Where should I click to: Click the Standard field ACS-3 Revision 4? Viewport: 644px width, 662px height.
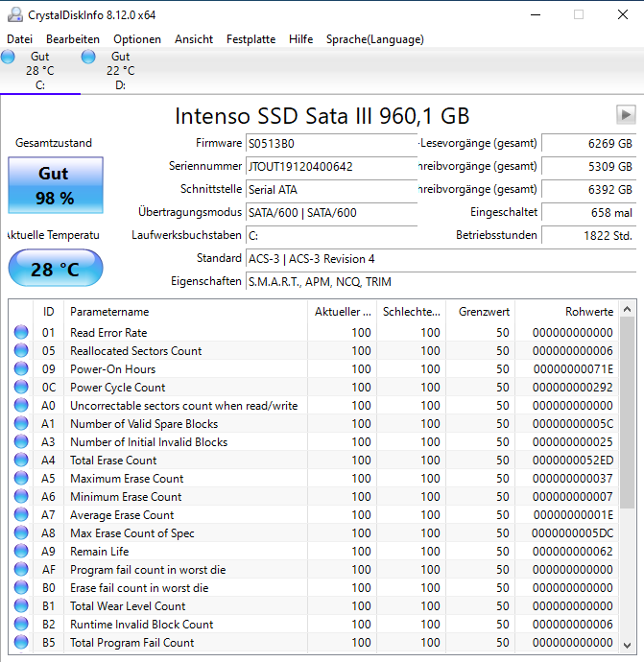(x=441, y=258)
